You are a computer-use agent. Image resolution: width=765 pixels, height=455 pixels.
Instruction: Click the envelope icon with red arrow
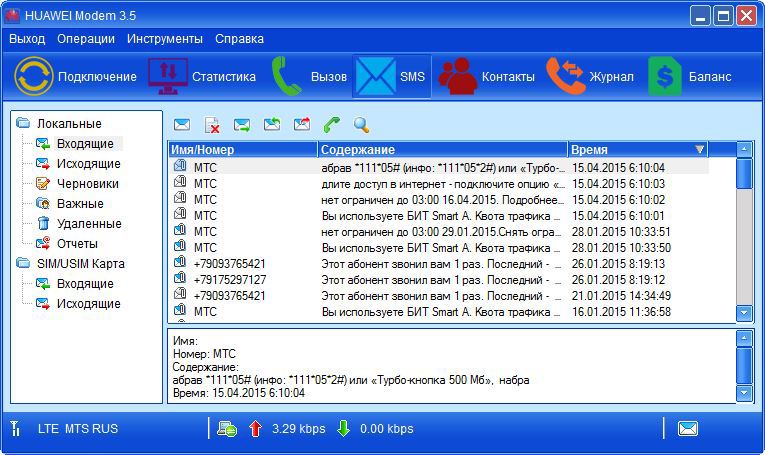click(x=302, y=124)
